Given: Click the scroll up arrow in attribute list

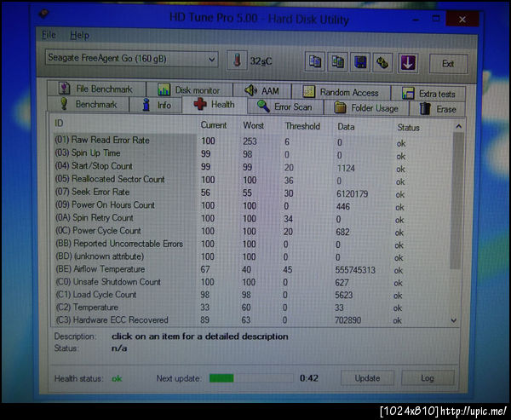Looking at the screenshot, I should coord(458,126).
